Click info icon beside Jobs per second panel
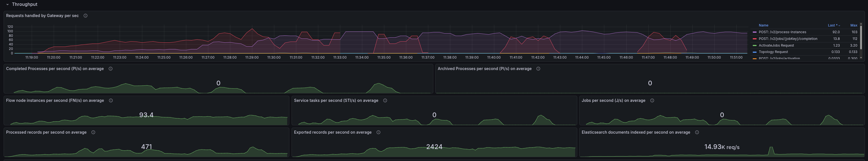This screenshot has height=161, width=868. click(x=652, y=100)
